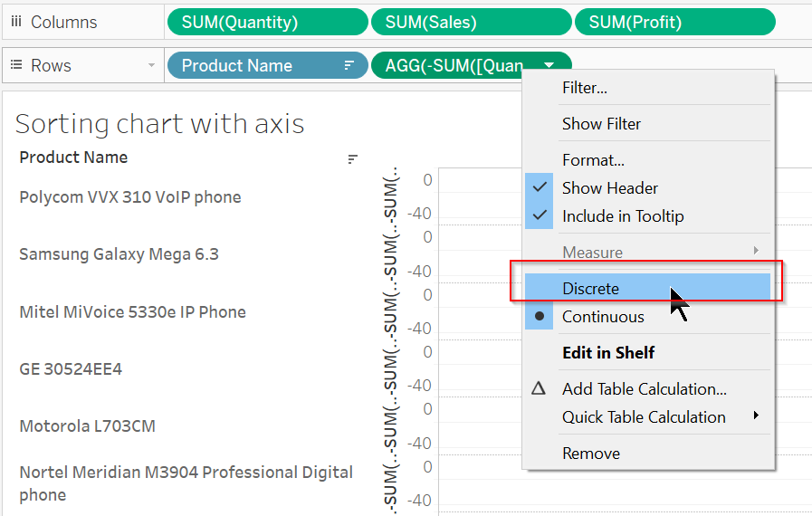Click the Product Name pill on Rows
The image size is (812, 516).
(267, 66)
